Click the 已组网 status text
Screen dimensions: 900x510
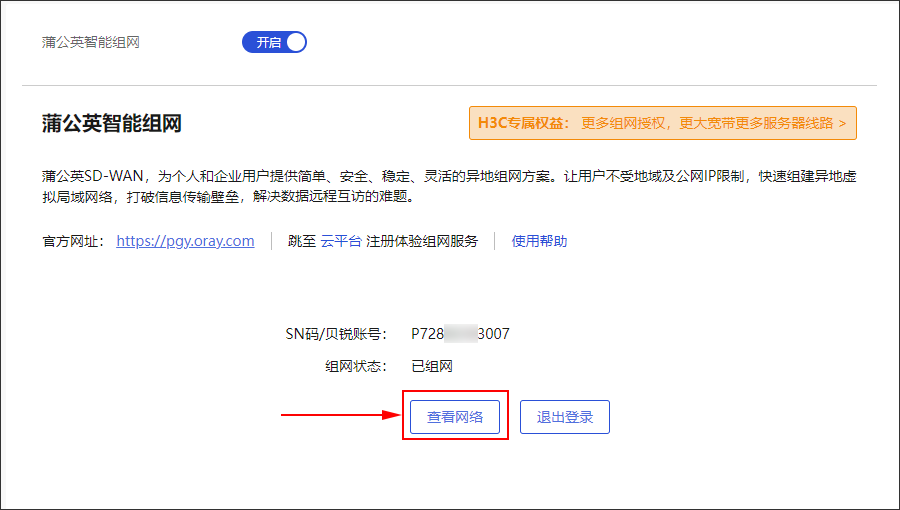[x=432, y=366]
